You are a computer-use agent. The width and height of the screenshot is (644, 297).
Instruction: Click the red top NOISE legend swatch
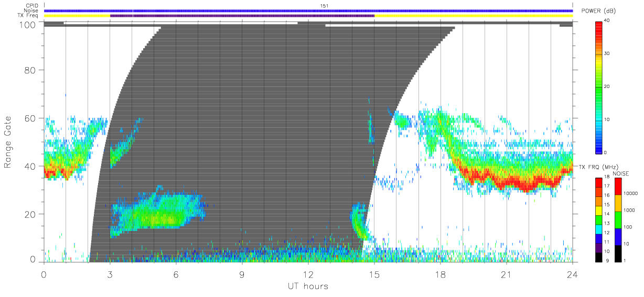coord(618,186)
